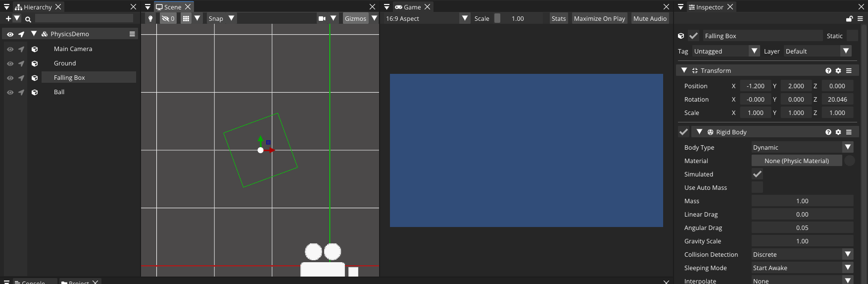Screen dimensions: 868x284
Task: Toggle visibility eye for Main Camera
Action: coord(10,49)
